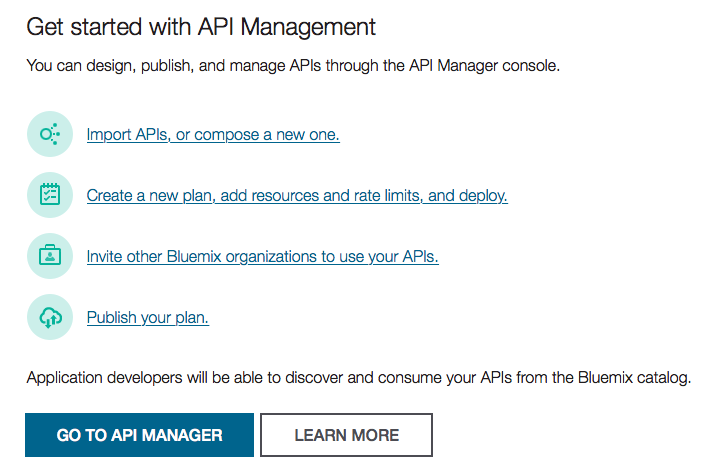722x474 pixels.
Task: Click the words 'API Manager console' in intro text
Action: pyautogui.click(x=484, y=68)
